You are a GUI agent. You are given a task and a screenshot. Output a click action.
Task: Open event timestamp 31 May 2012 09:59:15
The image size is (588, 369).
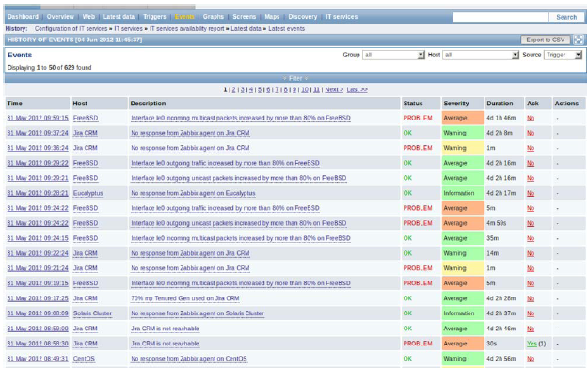[x=38, y=118]
